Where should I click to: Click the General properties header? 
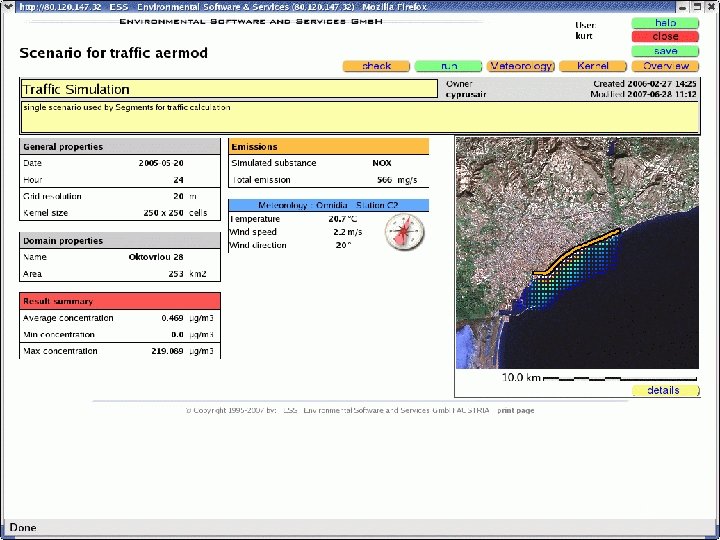coord(120,147)
